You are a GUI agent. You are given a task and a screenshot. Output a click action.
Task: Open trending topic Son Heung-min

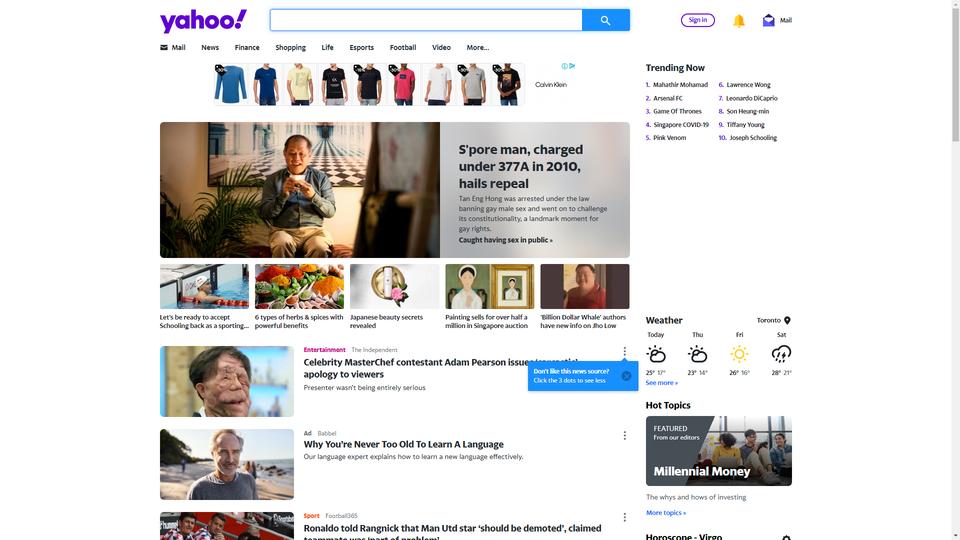point(748,111)
